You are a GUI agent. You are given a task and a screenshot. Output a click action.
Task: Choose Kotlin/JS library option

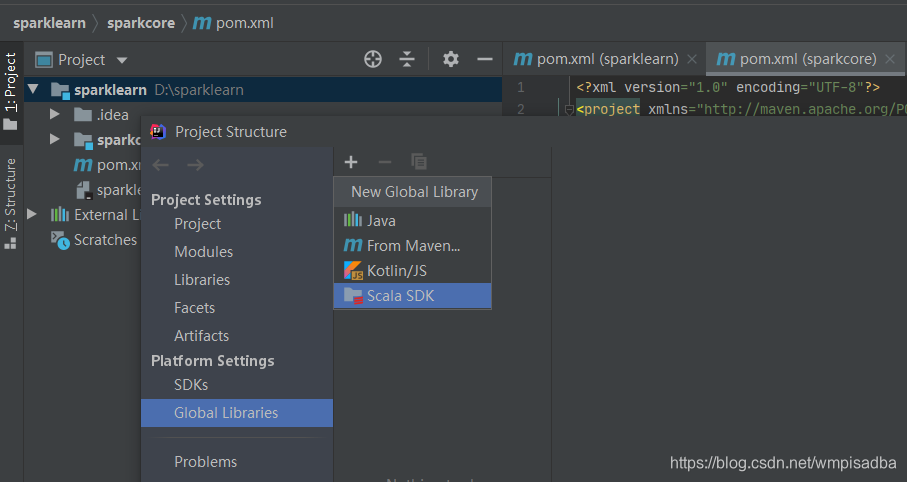412,270
